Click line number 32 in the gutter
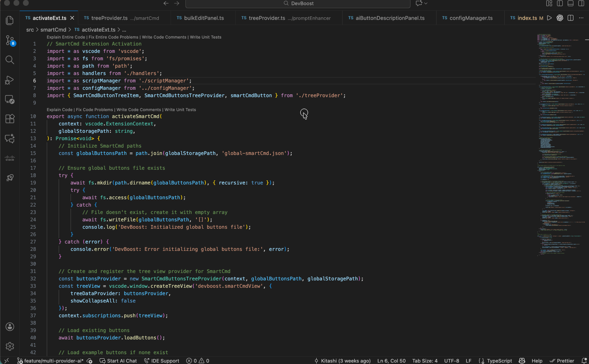589x364 pixels. pyautogui.click(x=33, y=279)
